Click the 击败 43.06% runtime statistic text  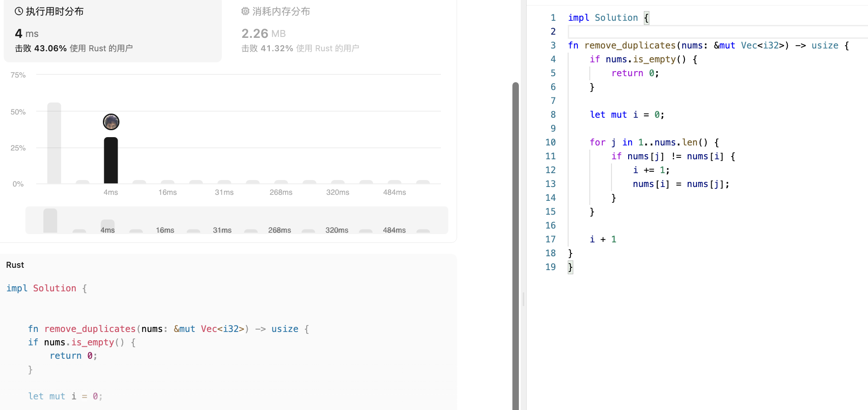[74, 48]
